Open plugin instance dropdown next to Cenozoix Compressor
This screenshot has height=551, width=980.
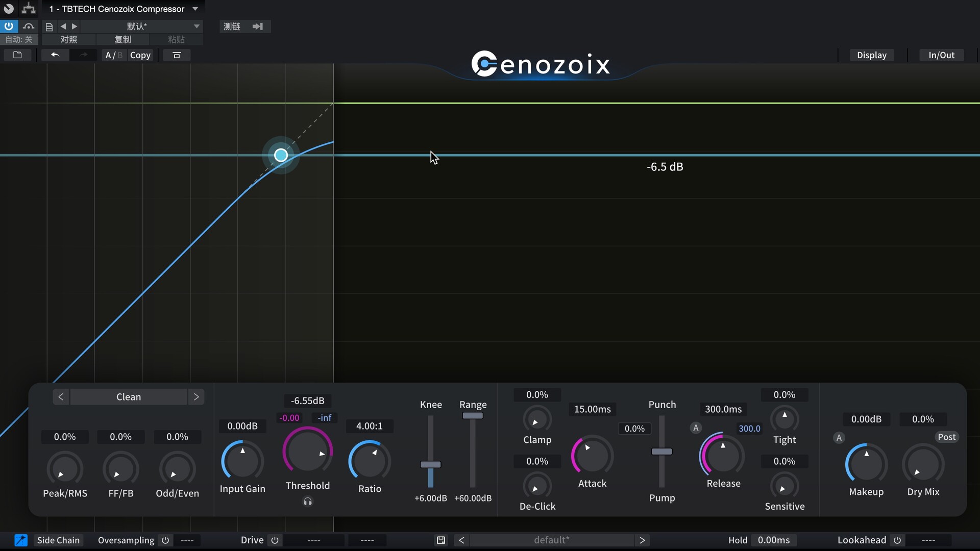(195, 9)
